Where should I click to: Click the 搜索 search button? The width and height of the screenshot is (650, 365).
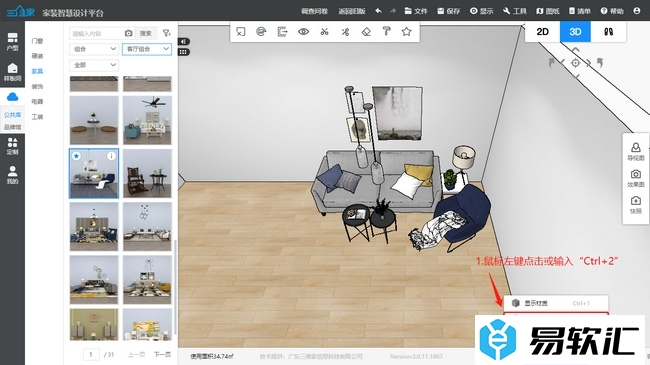click(146, 33)
